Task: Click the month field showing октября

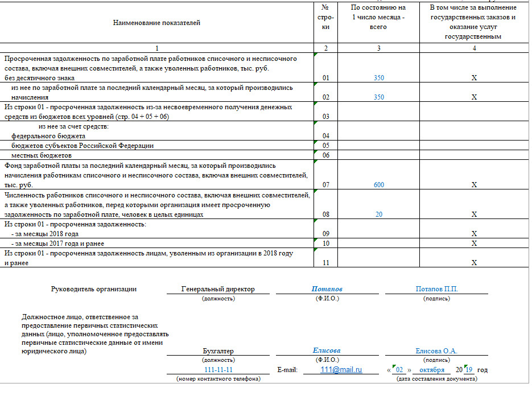Action: click(x=432, y=370)
